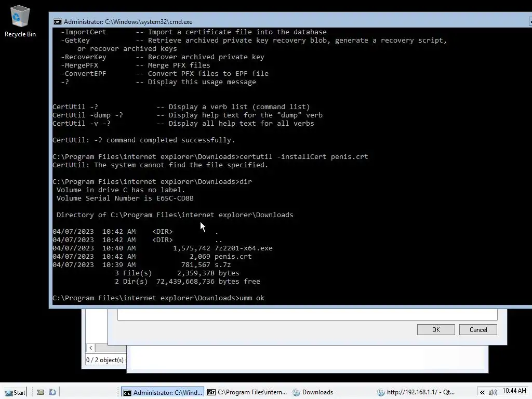This screenshot has width=532, height=399.
Task: Click the 'Directory of C:\Program Files' line
Action: click(175, 215)
